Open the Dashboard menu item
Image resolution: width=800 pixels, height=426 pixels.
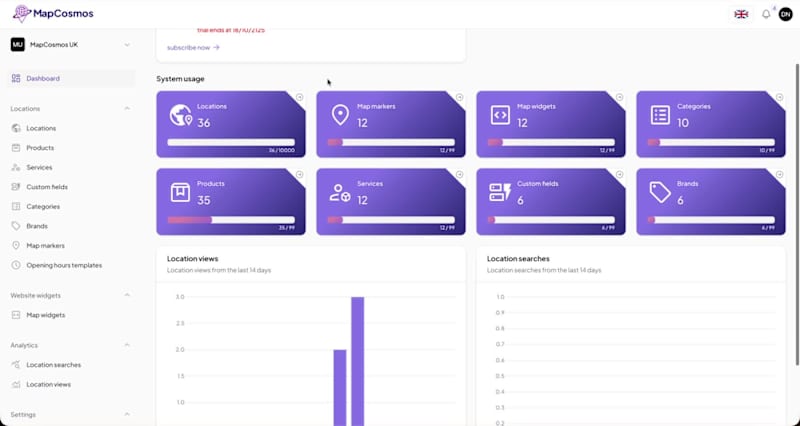coord(71,79)
